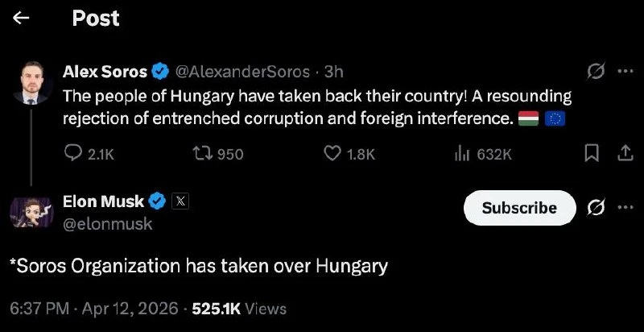Open Grok icon on Alex Soros's post
644x332 pixels.
597,73
